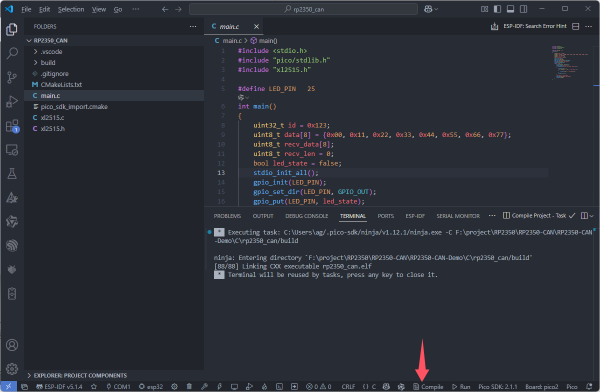600x392 pixels.
Task: Click the trash full-clean icon in status bar
Action: [x=189, y=387]
